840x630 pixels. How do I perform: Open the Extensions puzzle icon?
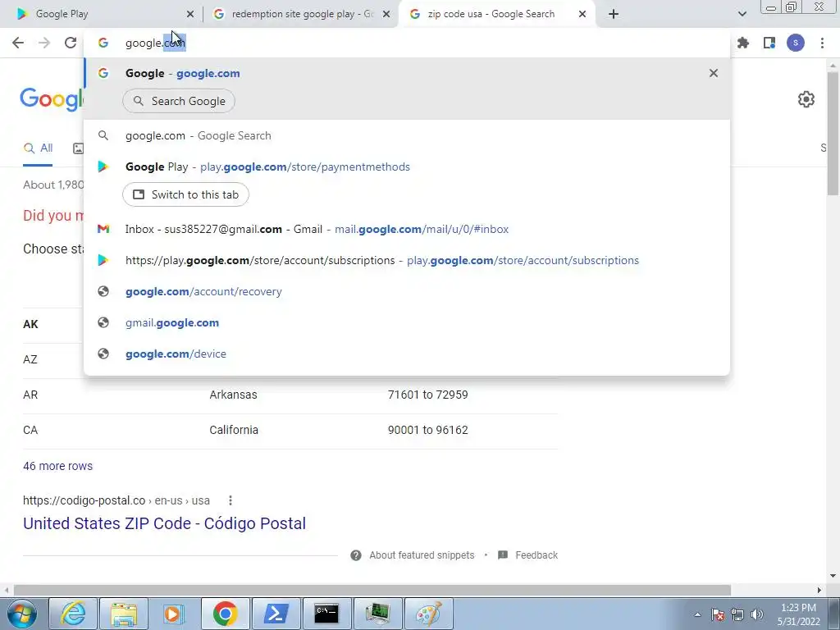pos(743,43)
